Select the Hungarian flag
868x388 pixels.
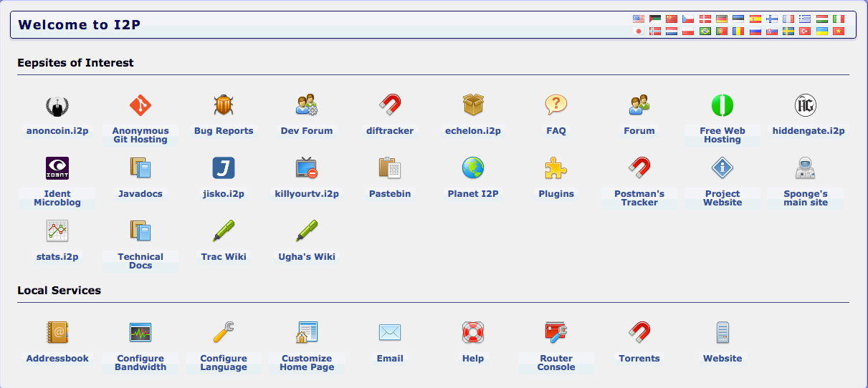pos(822,19)
